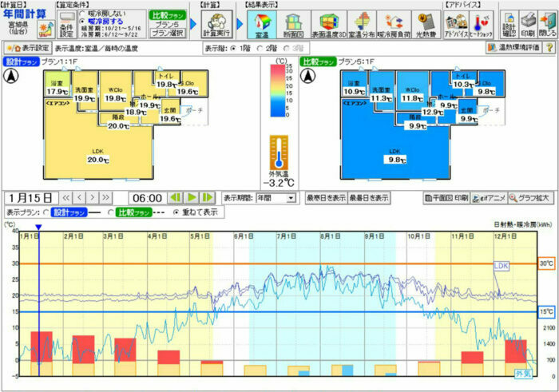
Task: Click the 浴室 17.9℃ room
Action: click(x=57, y=85)
